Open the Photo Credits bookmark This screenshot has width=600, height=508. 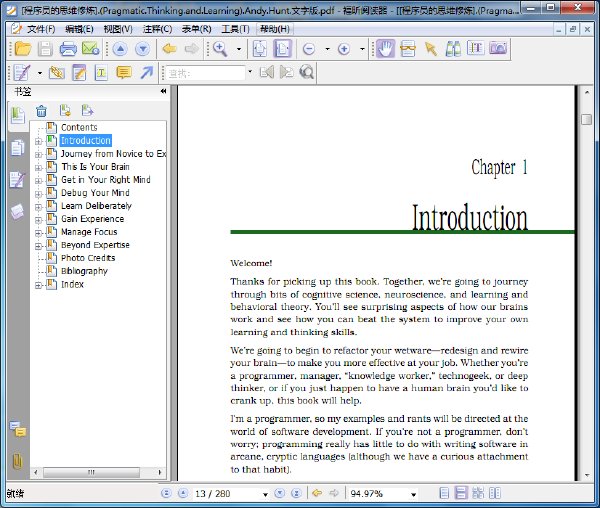click(88, 258)
